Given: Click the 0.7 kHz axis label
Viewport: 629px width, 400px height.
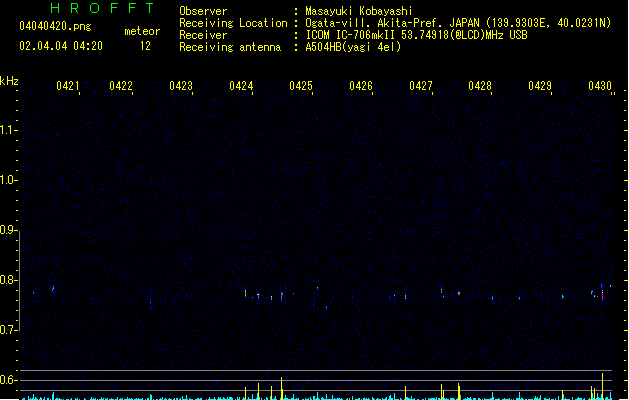Looking at the screenshot, I should (8, 330).
